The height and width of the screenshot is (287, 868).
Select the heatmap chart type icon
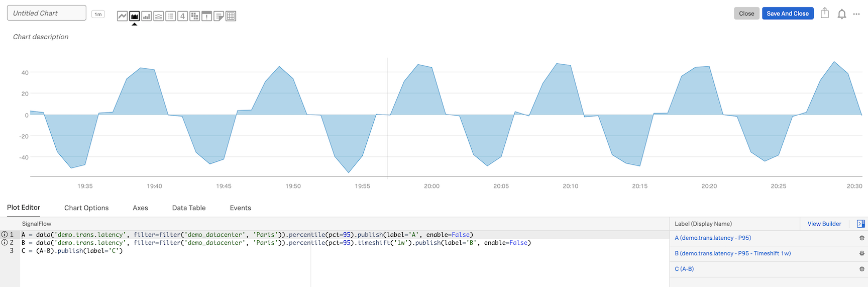(x=195, y=16)
